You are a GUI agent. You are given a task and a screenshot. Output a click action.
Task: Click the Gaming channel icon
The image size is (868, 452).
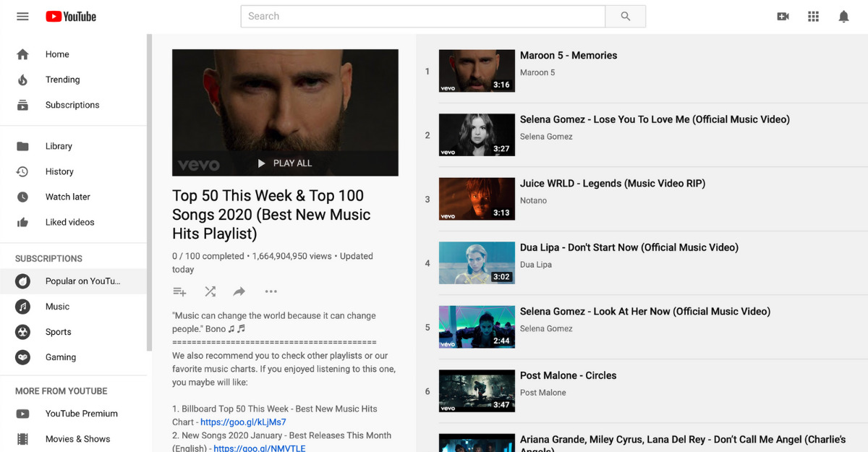point(22,357)
